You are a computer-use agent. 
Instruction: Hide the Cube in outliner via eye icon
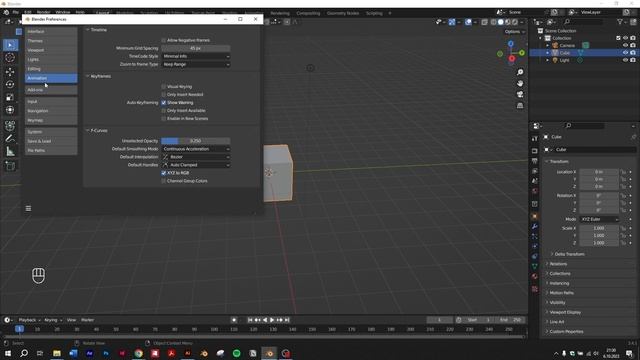click(625, 53)
